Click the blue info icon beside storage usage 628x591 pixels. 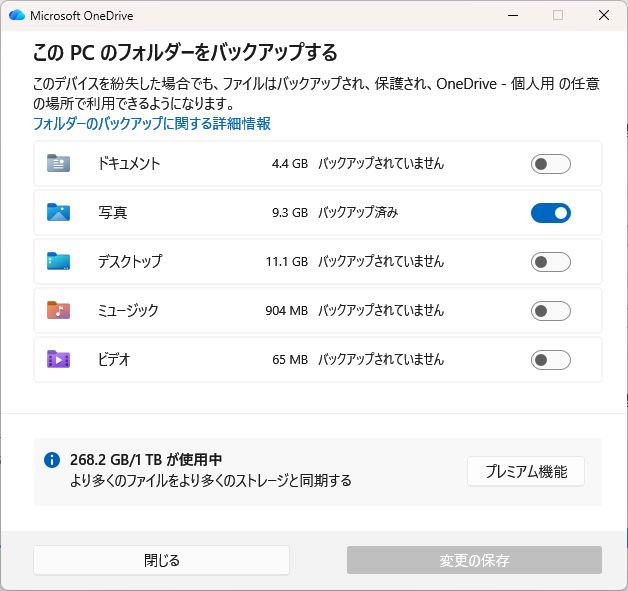(52, 460)
